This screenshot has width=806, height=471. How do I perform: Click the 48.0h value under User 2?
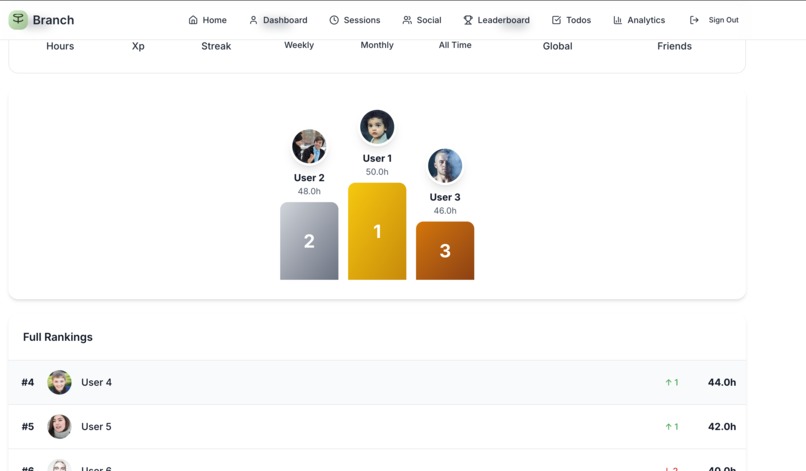point(309,192)
